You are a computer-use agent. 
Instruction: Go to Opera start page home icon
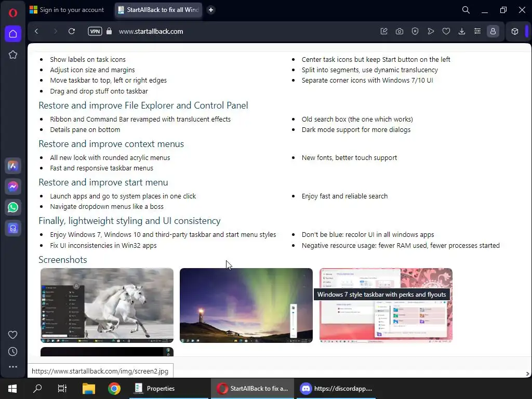13,34
